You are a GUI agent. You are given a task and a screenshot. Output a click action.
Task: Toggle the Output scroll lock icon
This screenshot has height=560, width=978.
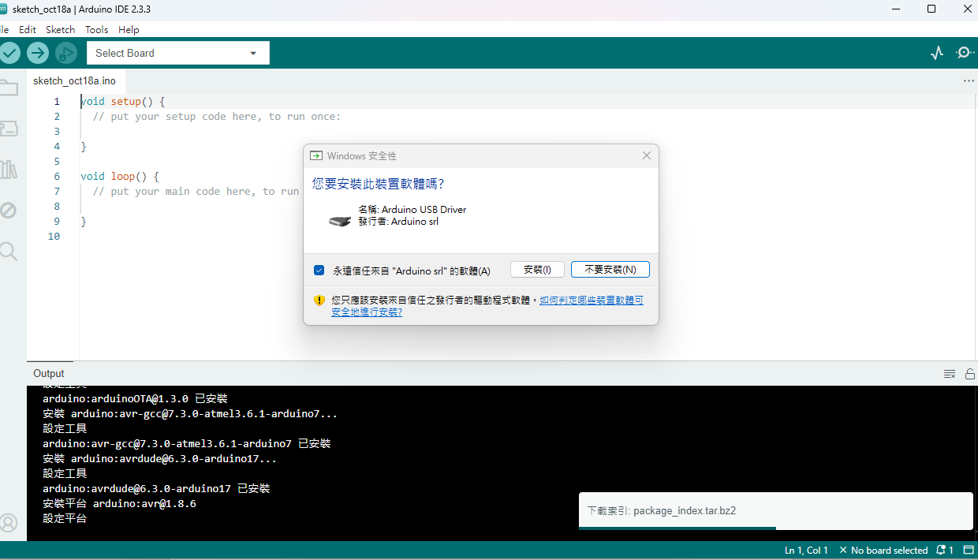pyautogui.click(x=969, y=374)
